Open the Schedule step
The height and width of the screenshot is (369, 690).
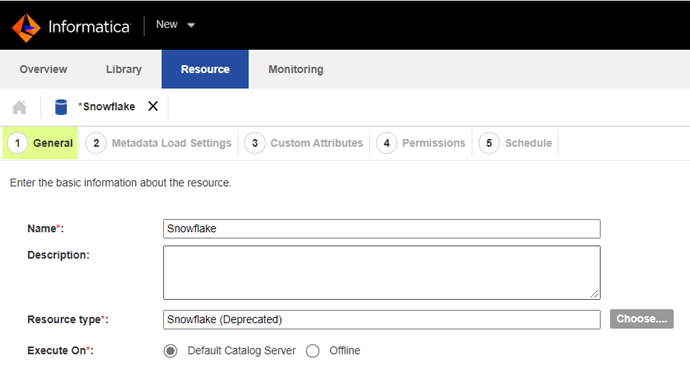click(515, 143)
